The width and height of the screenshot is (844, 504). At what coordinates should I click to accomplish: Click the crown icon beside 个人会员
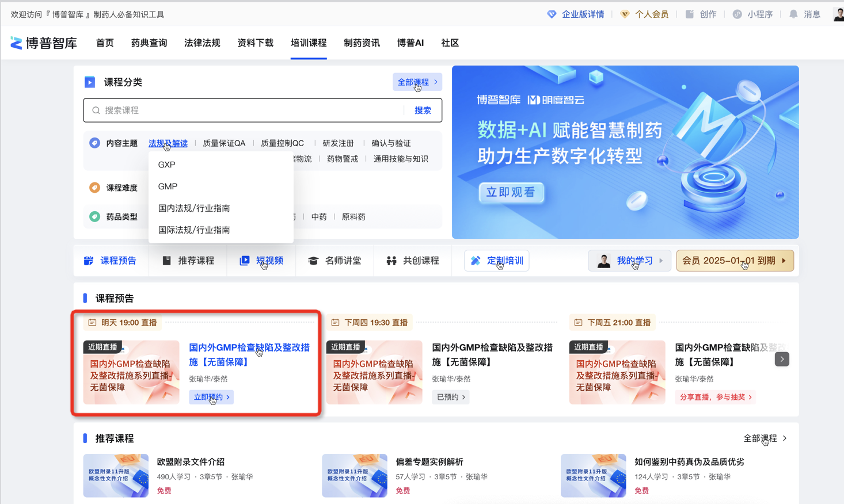point(625,14)
